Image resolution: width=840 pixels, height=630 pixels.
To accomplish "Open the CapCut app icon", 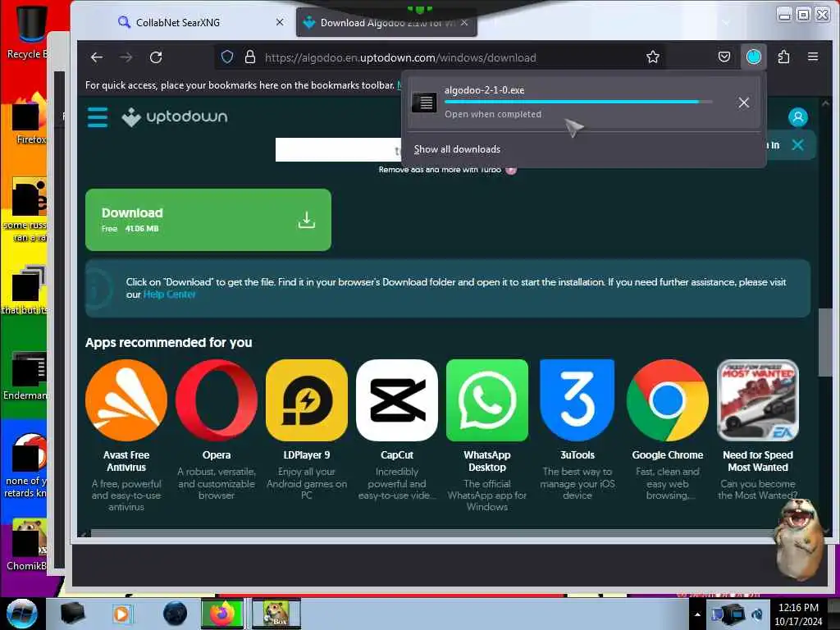I will pyautogui.click(x=396, y=400).
